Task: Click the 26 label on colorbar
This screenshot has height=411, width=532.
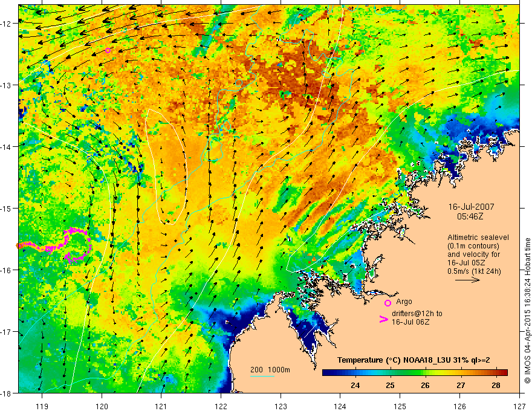Action: 425,385
